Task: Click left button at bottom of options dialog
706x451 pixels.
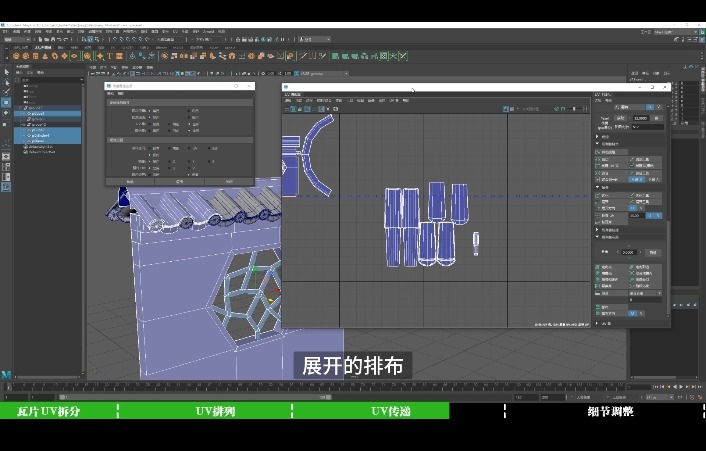Action: pos(130,181)
